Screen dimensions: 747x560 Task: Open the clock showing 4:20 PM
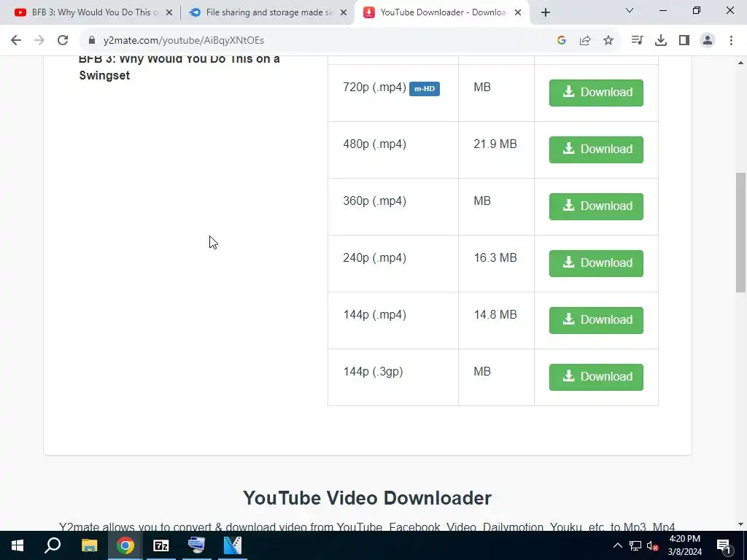point(684,545)
